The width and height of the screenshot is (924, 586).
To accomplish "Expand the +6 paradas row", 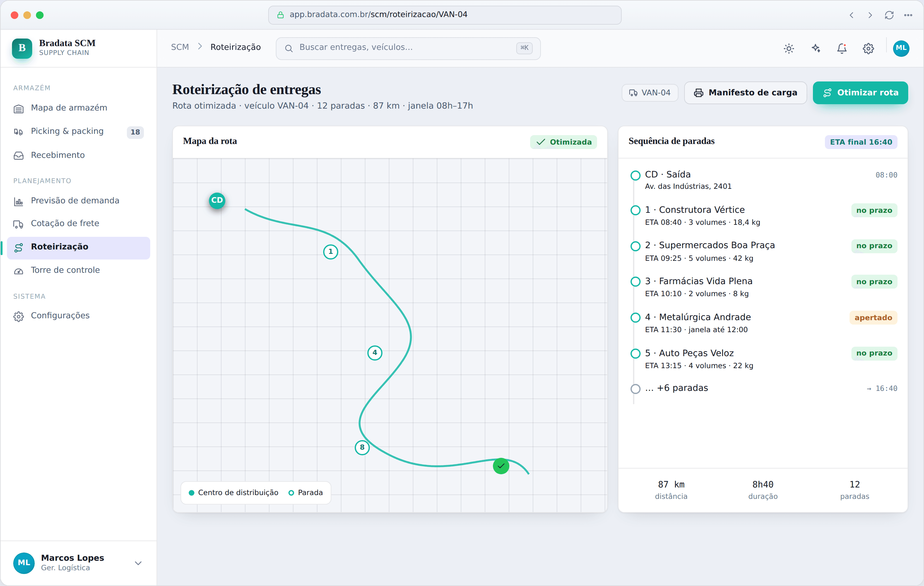I will pyautogui.click(x=764, y=388).
